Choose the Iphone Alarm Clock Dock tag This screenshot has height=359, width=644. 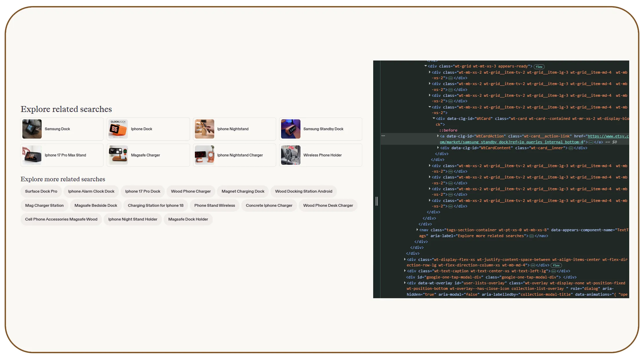pos(91,191)
